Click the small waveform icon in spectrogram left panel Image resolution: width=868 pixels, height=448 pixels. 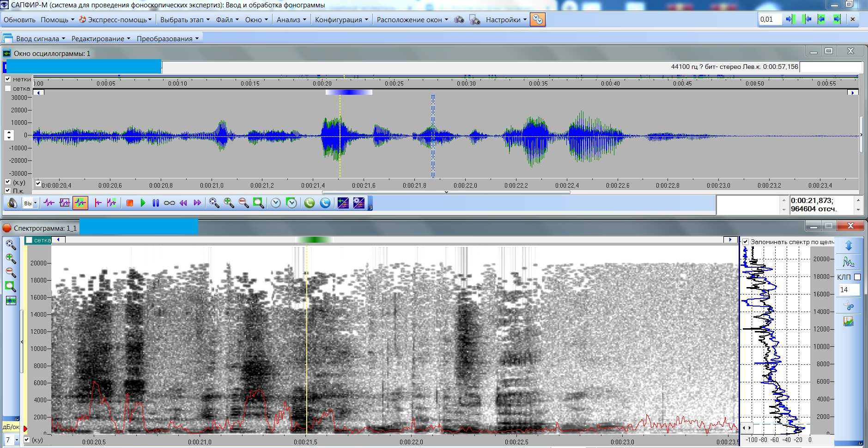(x=11, y=301)
